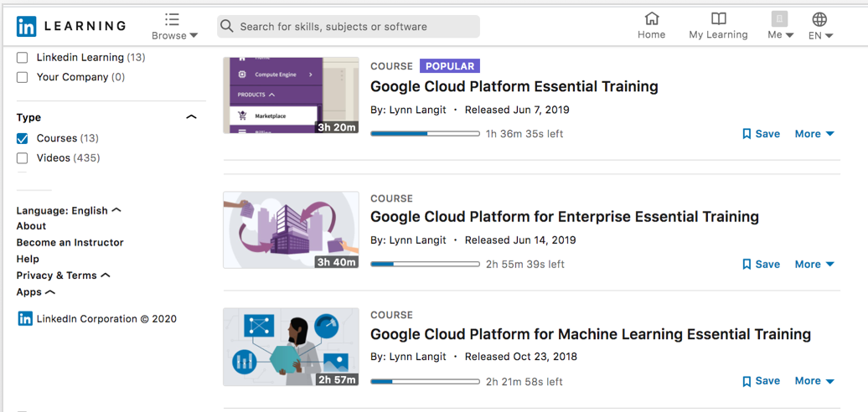The height and width of the screenshot is (412, 868).
Task: Open the Machine Learning course thumbnail
Action: click(292, 347)
